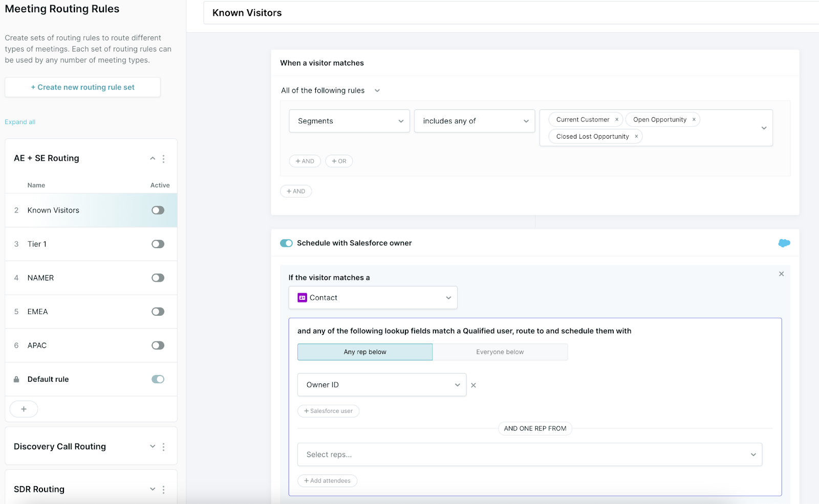Add an OR condition

pyautogui.click(x=339, y=161)
